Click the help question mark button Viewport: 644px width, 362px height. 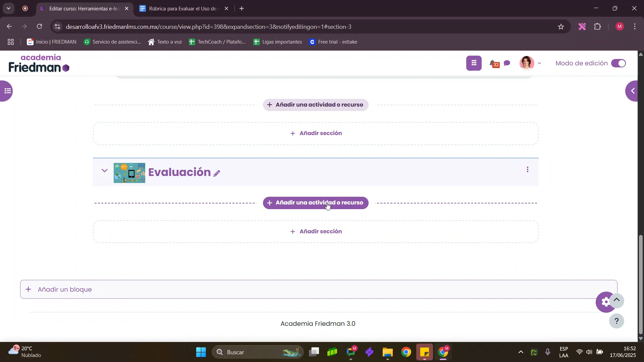tap(616, 321)
